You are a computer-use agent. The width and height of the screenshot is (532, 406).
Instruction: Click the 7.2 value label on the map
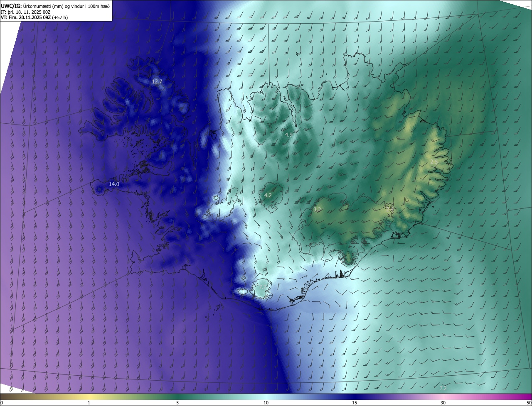443,388
